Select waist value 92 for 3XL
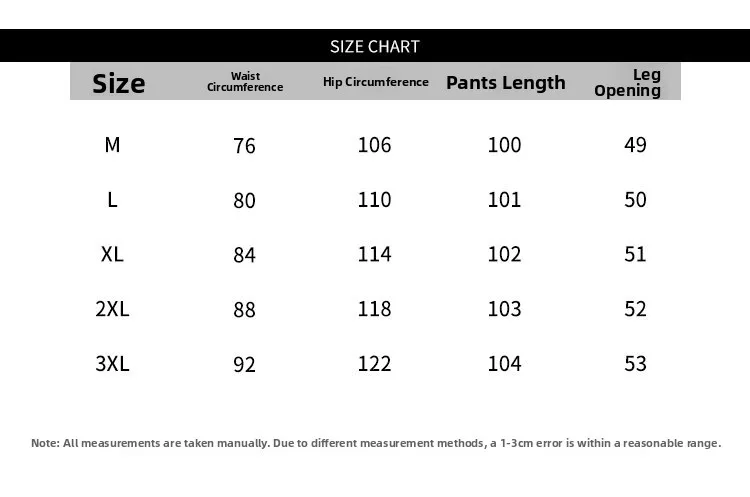 pos(244,364)
